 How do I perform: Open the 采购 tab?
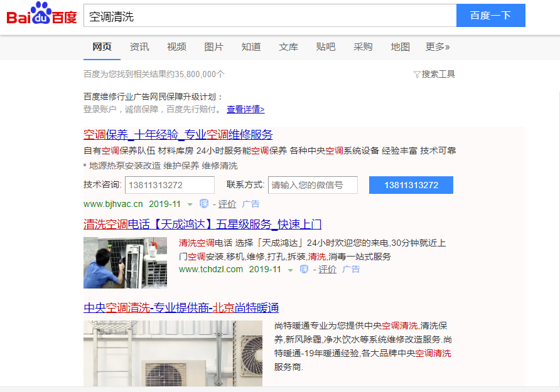tap(363, 47)
